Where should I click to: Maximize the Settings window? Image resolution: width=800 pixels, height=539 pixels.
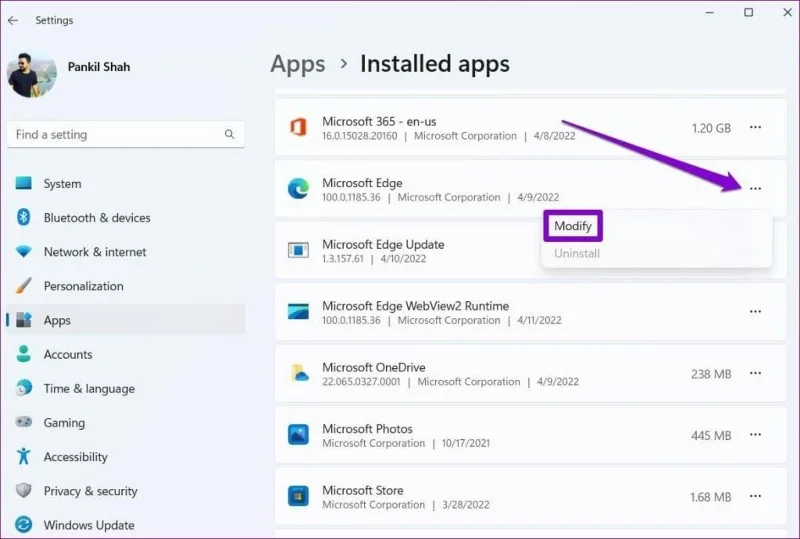(x=748, y=12)
